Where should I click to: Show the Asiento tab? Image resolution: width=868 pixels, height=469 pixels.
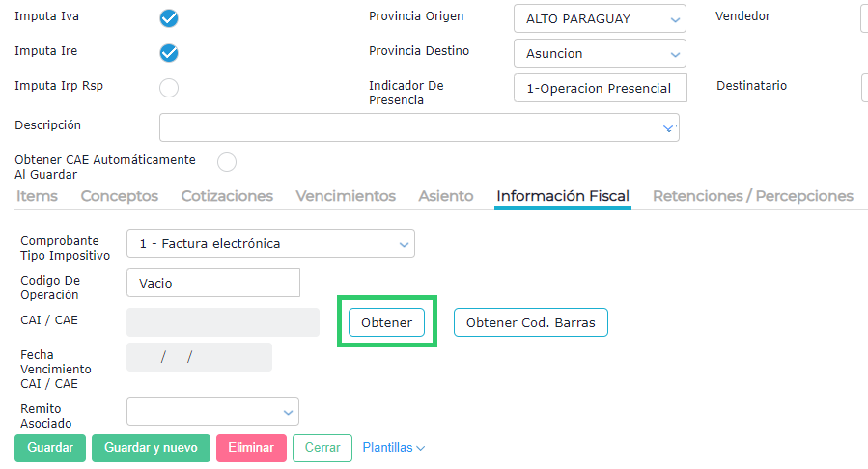(x=446, y=196)
